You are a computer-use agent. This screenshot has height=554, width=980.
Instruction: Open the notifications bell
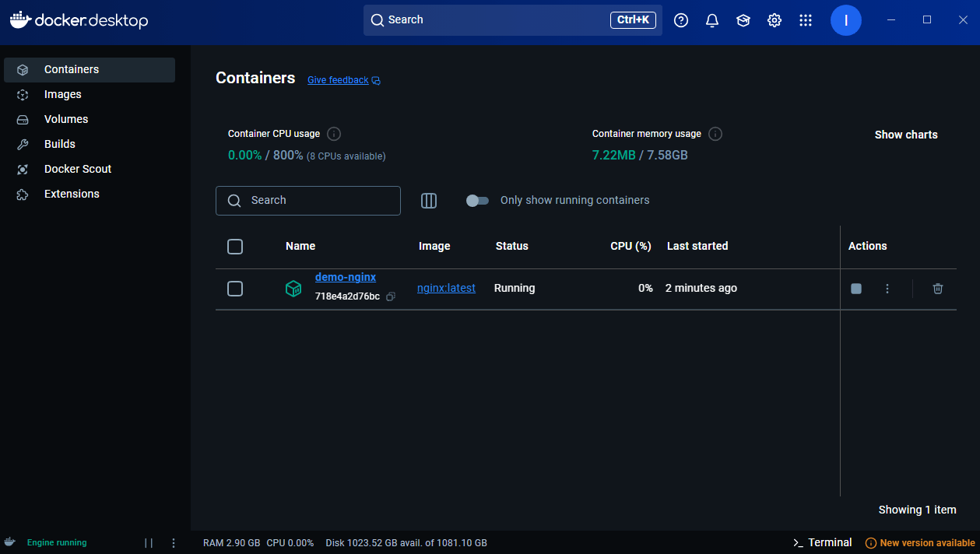[712, 20]
